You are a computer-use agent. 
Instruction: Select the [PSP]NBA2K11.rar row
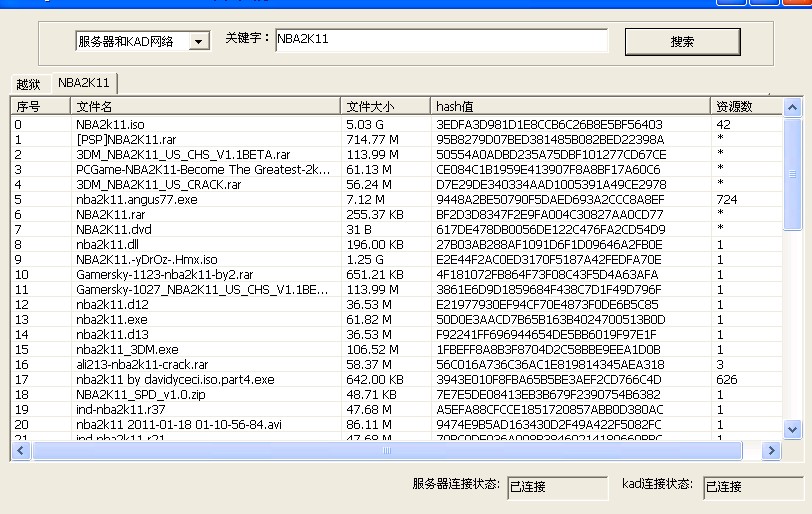[x=397, y=139]
